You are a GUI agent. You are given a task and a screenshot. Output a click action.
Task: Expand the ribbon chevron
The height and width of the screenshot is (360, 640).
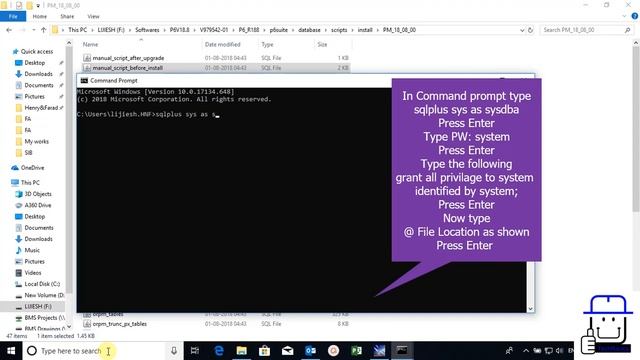(624, 16)
